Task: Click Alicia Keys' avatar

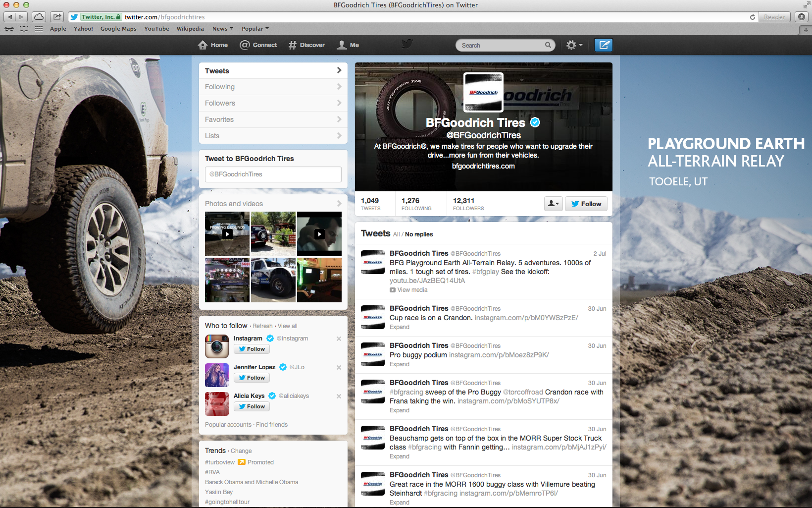Action: (x=217, y=403)
